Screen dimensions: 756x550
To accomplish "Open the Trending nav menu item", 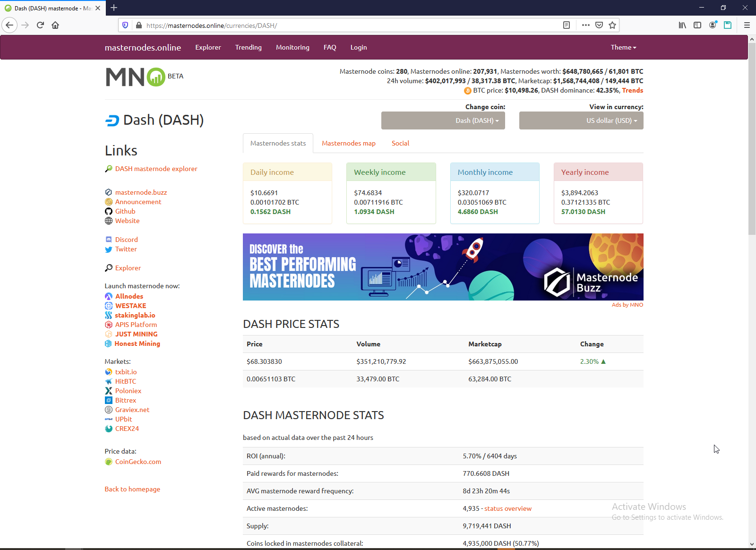I will (x=249, y=47).
